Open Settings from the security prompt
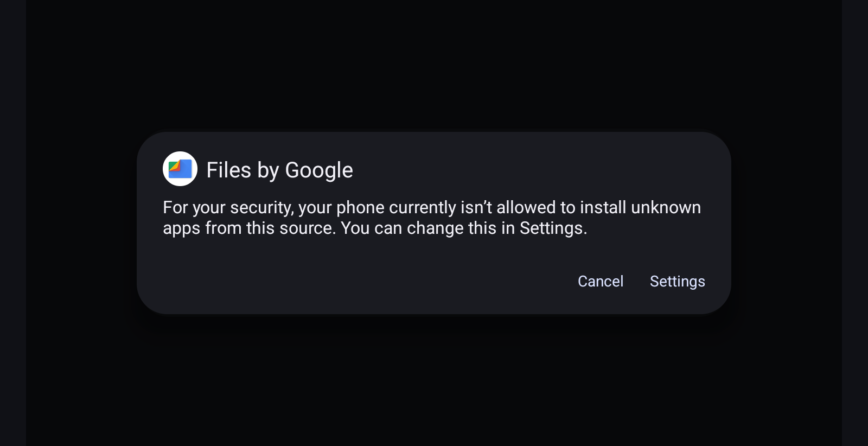Image resolution: width=868 pixels, height=446 pixels. point(676,281)
